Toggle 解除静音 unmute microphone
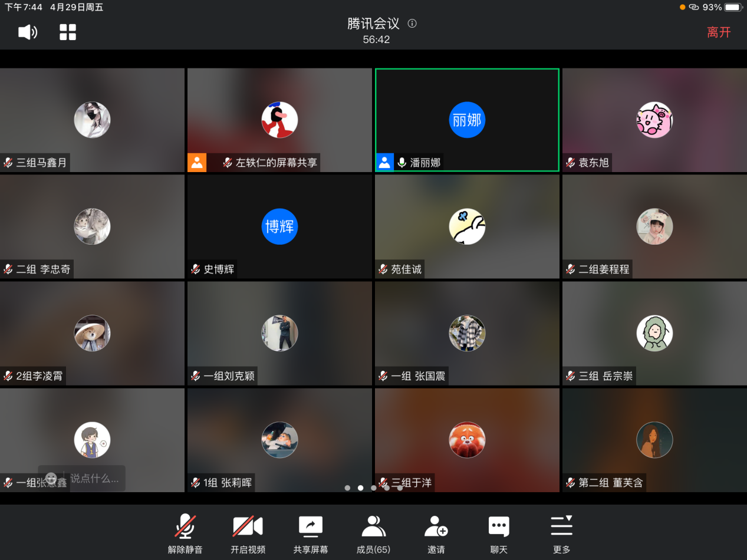 [x=185, y=534]
